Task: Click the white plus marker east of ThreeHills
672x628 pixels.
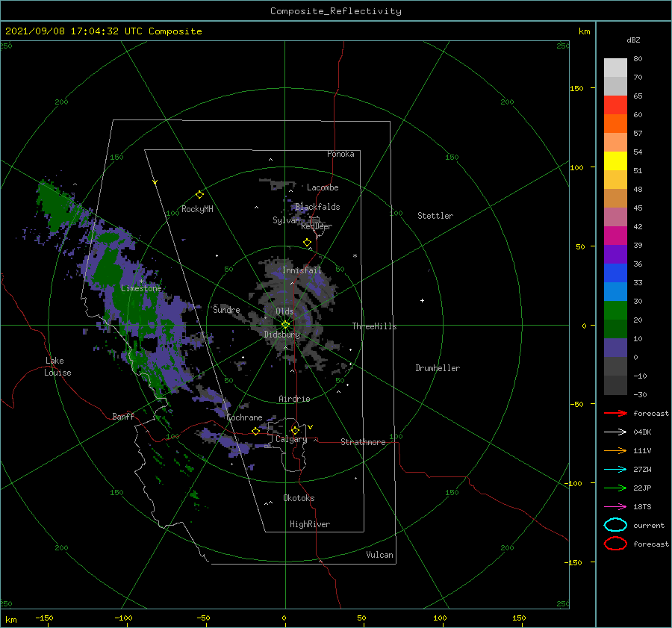Action: [x=422, y=300]
